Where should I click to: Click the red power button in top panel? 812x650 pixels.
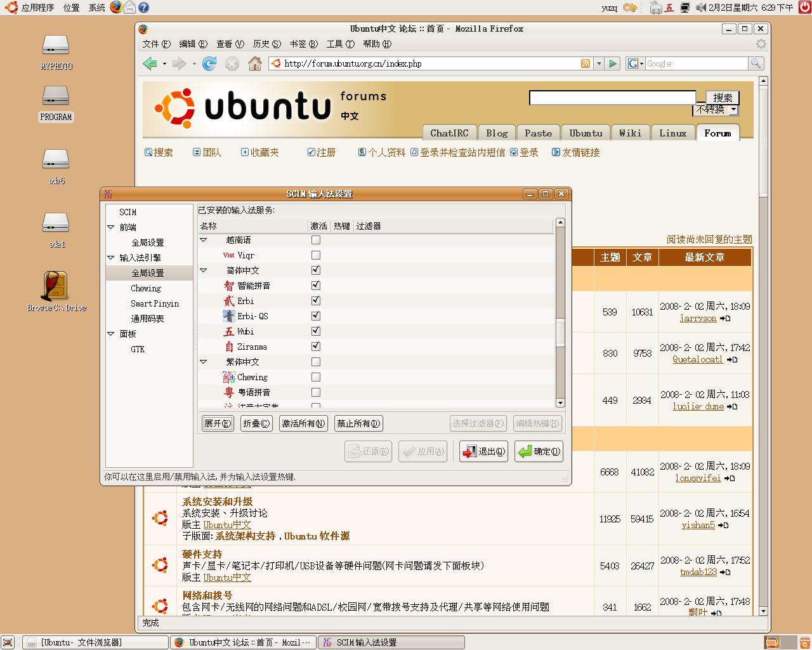804,7
